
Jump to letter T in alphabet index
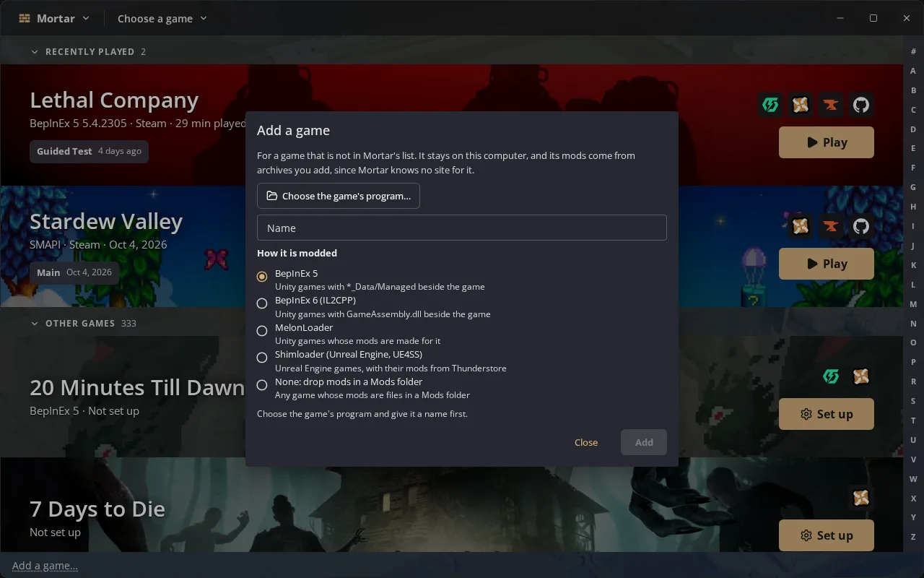pos(913,420)
